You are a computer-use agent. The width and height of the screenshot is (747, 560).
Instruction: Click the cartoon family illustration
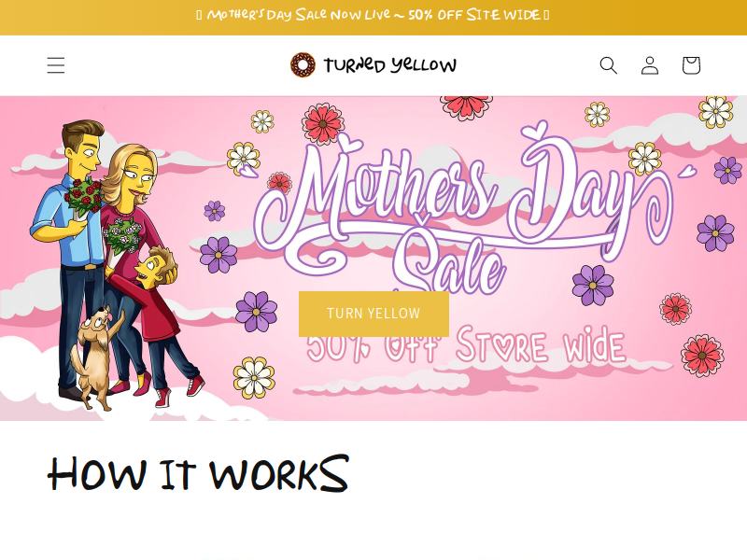click(119, 264)
